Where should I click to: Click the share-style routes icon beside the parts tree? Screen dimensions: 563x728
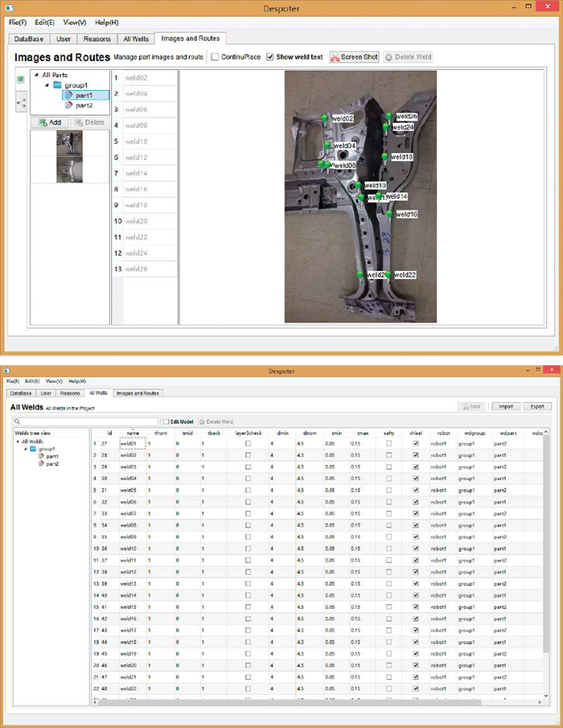[21, 103]
